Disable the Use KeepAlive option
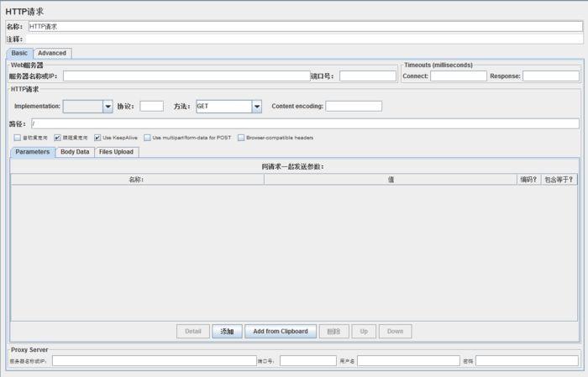588x377 pixels. pyautogui.click(x=97, y=138)
